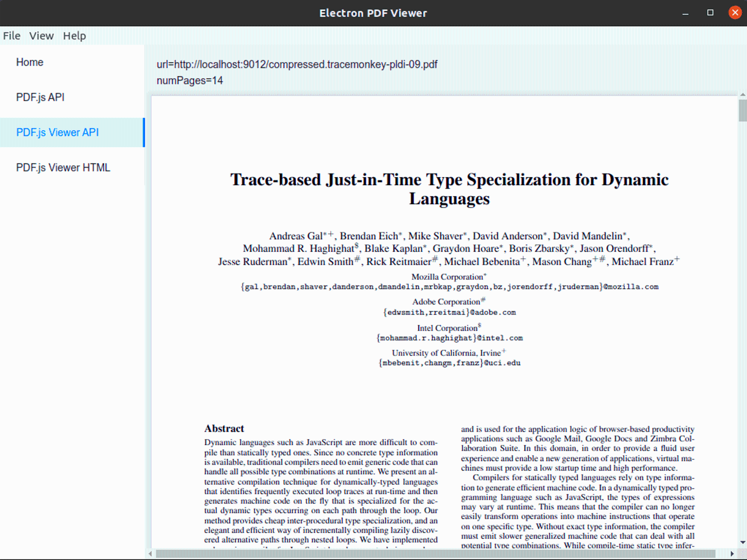Close the Electron PDF Viewer window
Screen dimensions: 747x560
(x=735, y=13)
